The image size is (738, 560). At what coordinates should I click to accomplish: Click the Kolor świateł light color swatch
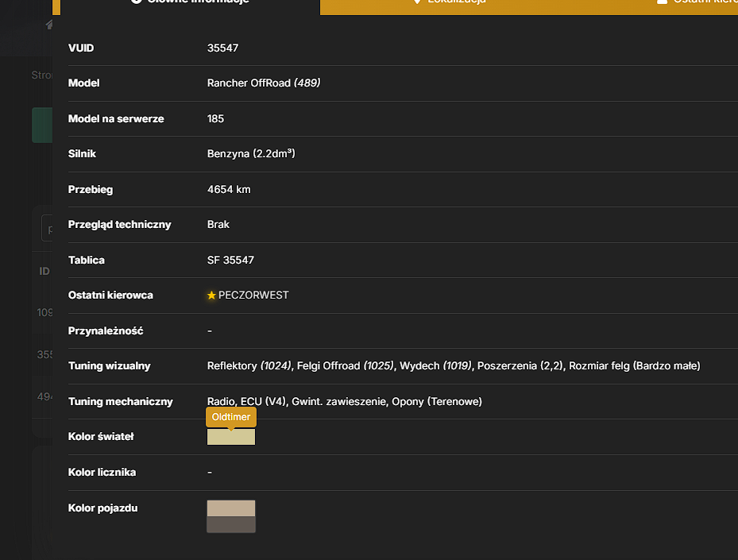coord(231,437)
